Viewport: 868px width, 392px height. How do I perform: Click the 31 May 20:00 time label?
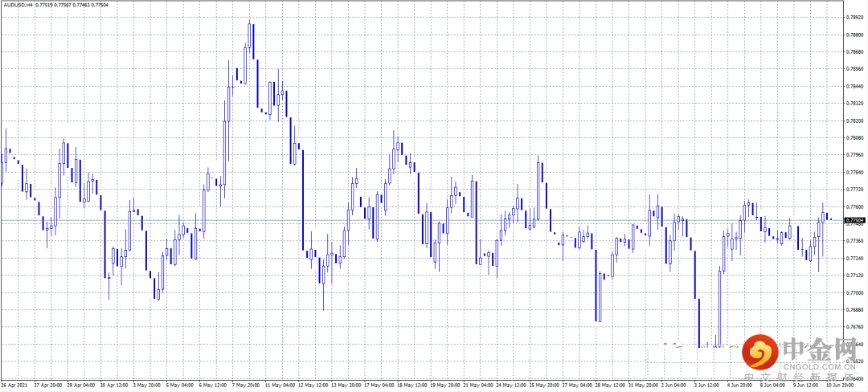(x=643, y=385)
